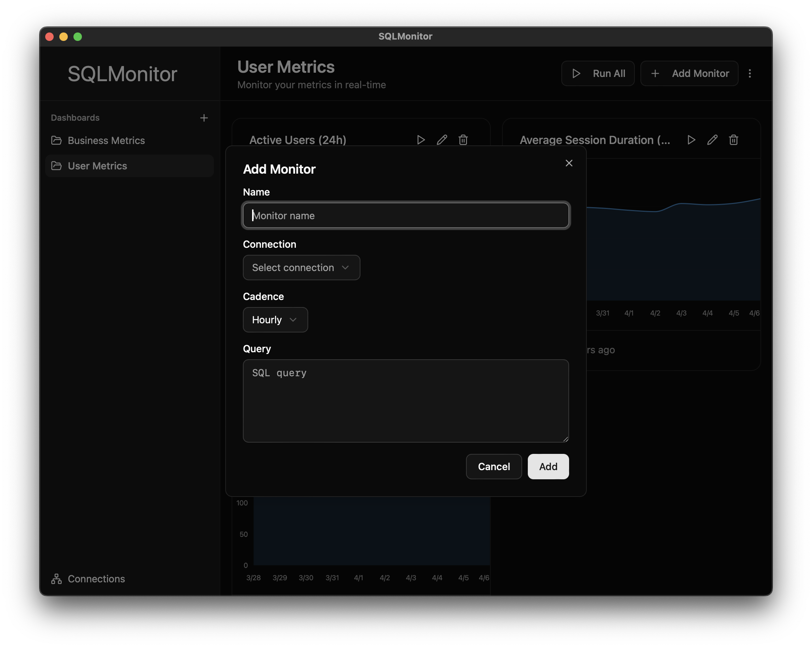Open the Select connection dropdown
Image resolution: width=812 pixels, height=648 pixels.
pos(301,267)
